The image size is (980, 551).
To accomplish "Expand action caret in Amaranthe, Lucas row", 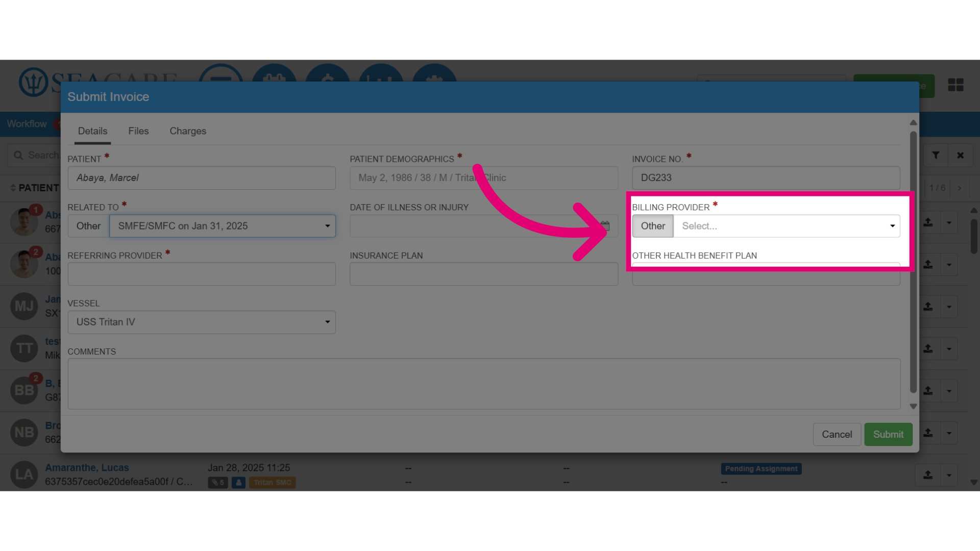I will [x=949, y=475].
